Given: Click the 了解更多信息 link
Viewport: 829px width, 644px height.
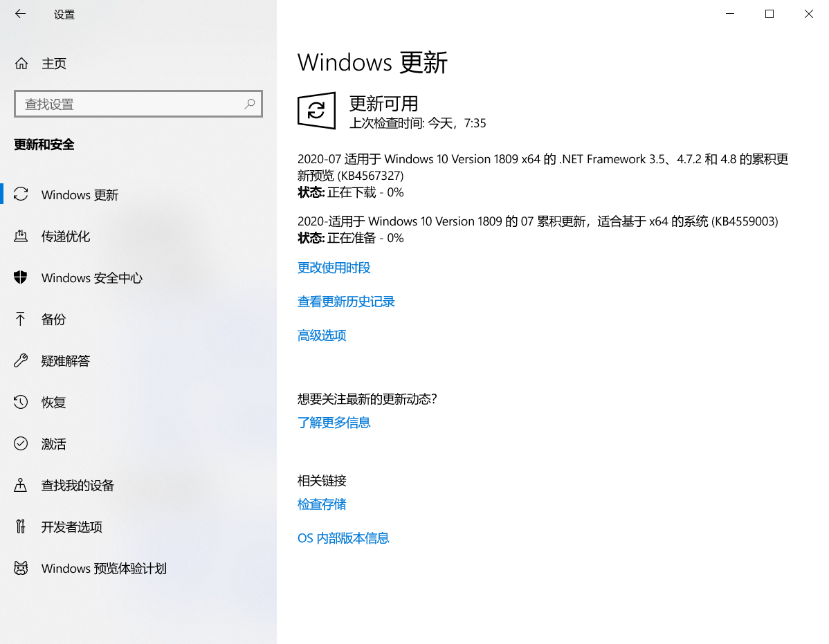Looking at the screenshot, I should click(334, 422).
